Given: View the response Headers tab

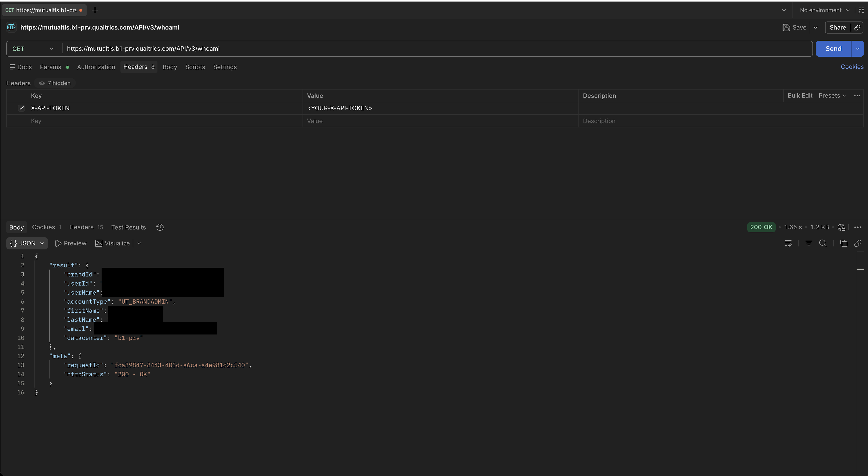Looking at the screenshot, I should (x=86, y=227).
